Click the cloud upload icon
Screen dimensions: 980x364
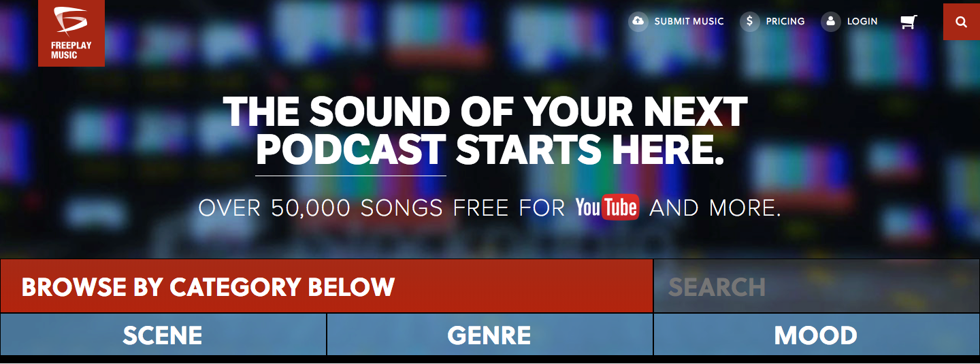pos(638,22)
